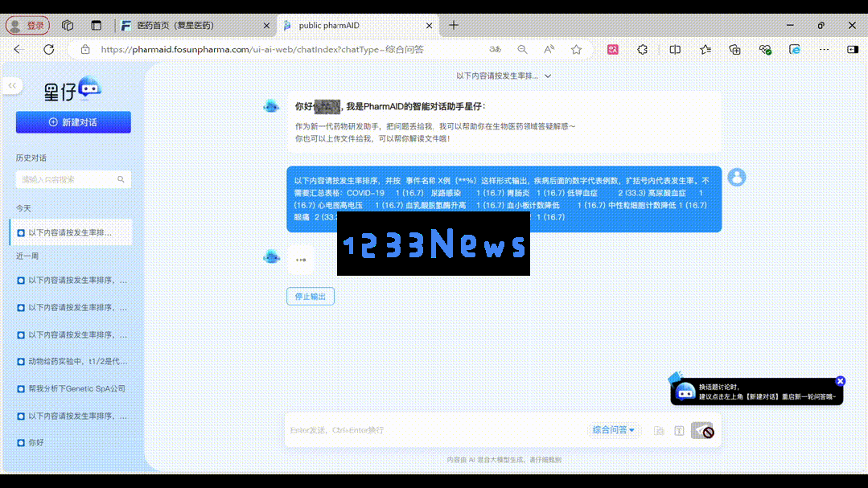Screen dimensions: 868x488
Task: Click the 登录 login profile button
Action: pyautogui.click(x=27, y=26)
